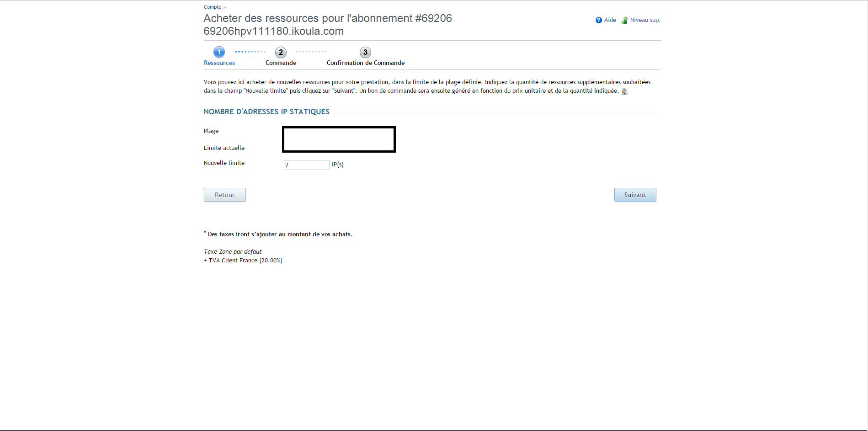The width and height of the screenshot is (868, 431).
Task: Click the IP(s) unit label
Action: point(338,165)
